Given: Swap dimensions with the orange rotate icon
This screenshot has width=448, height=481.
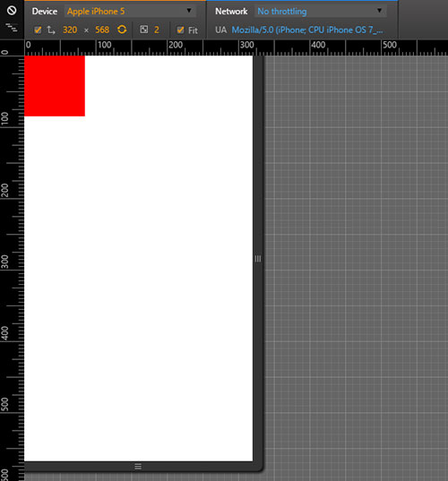Looking at the screenshot, I should (x=122, y=30).
